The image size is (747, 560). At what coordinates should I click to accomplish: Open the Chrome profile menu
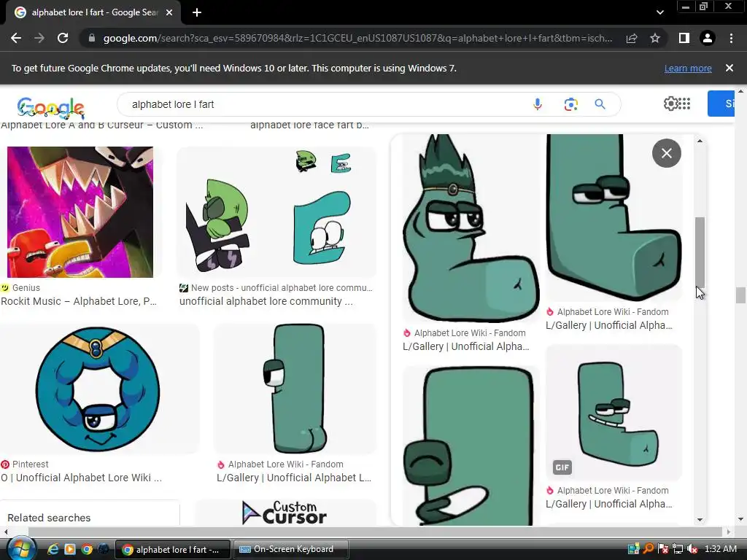tap(708, 38)
